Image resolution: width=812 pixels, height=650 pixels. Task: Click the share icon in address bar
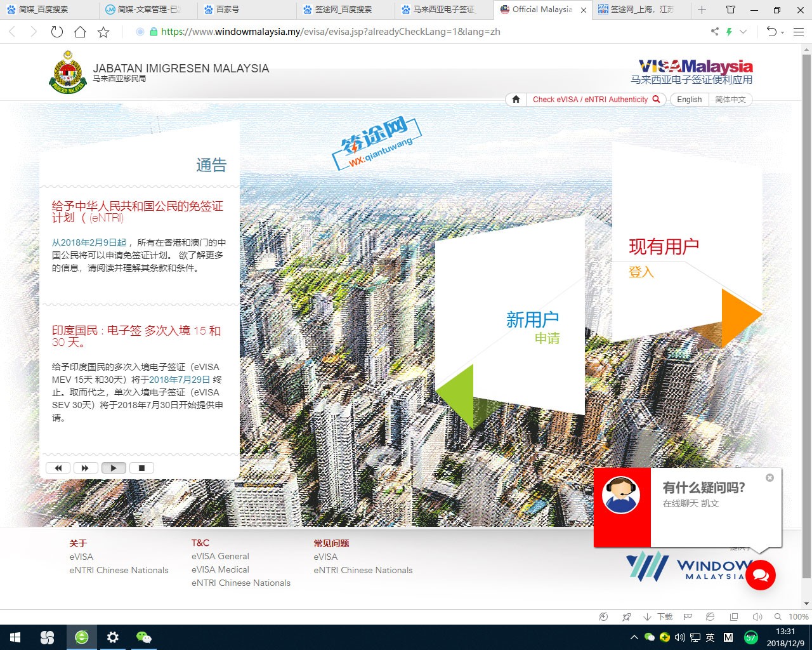715,32
